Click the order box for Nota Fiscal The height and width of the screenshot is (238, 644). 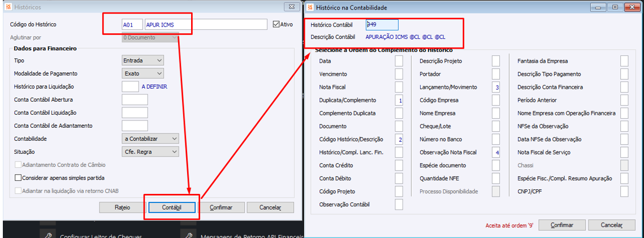[x=399, y=87]
